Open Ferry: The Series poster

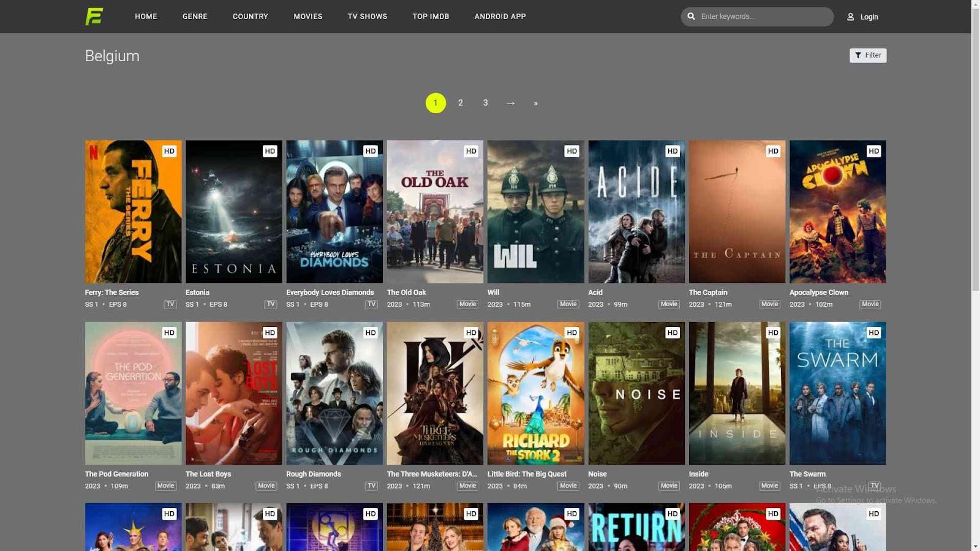click(134, 212)
